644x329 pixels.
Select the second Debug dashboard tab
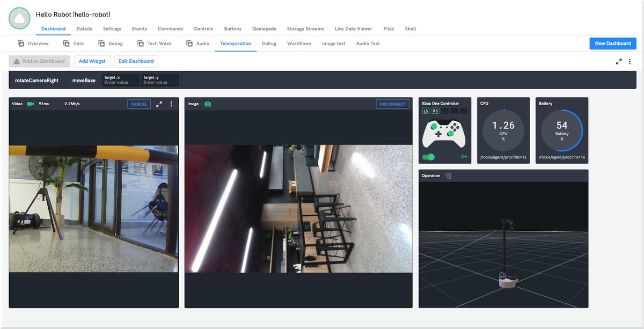point(269,43)
